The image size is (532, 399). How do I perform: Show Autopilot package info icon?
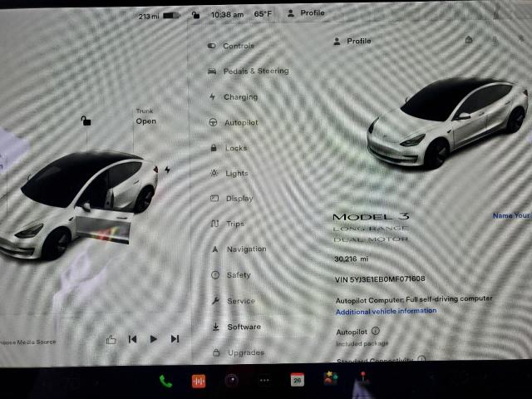coord(375,331)
